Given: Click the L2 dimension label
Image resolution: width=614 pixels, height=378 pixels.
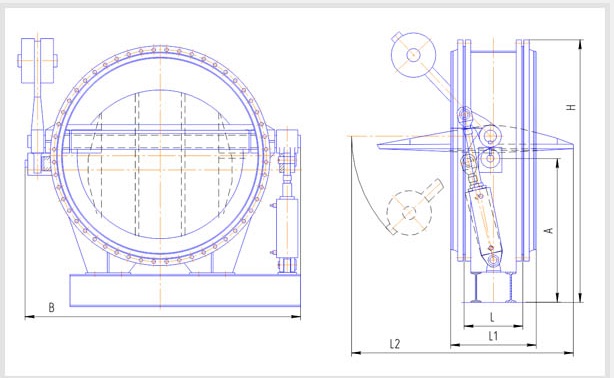Looking at the screenshot, I should click(x=395, y=344).
